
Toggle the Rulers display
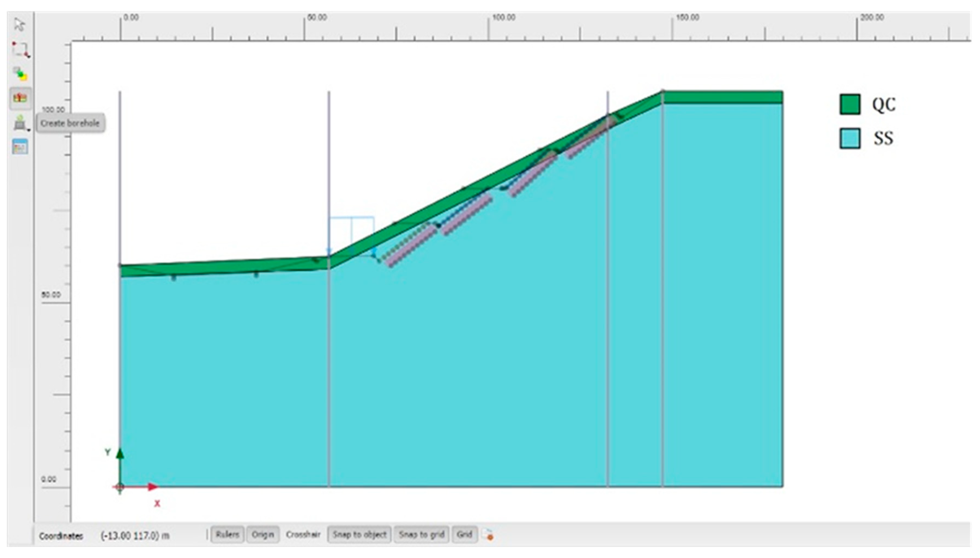(227, 535)
